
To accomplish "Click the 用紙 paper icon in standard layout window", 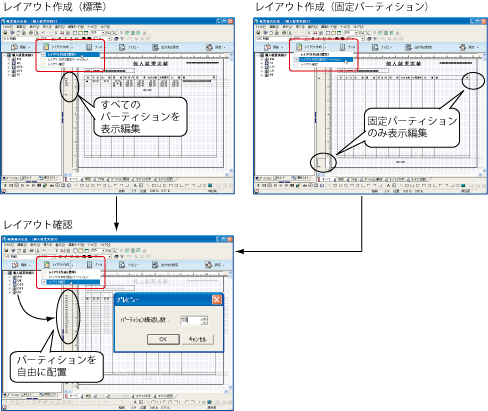I will pyautogui.click(x=14, y=47).
